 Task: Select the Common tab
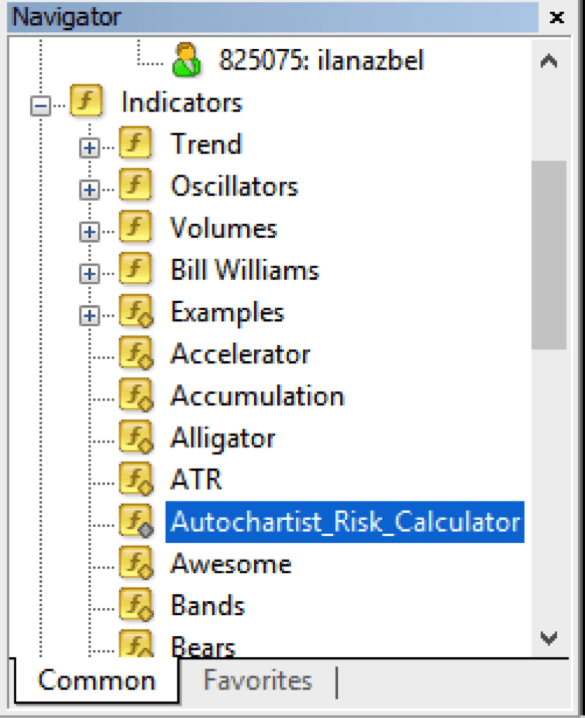point(97,680)
